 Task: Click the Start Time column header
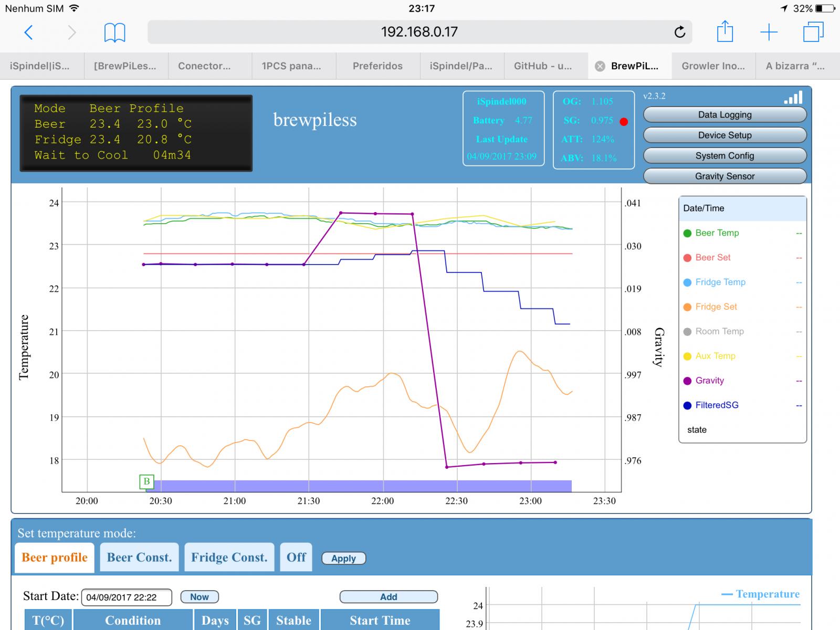[x=380, y=620]
